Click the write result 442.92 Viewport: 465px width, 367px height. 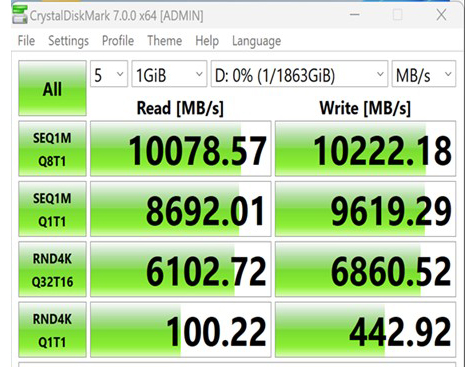pyautogui.click(x=365, y=330)
